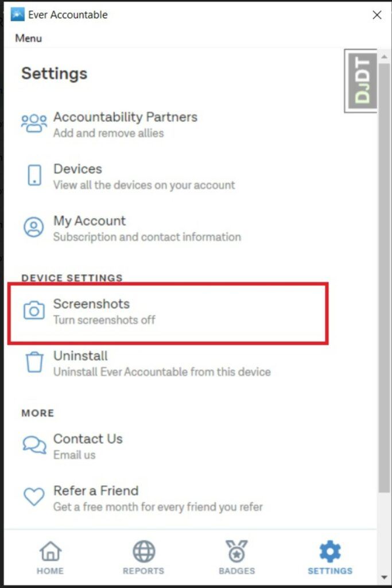Viewport: 392px width, 588px height.
Task: Select the Contact Us chat bubble icon
Action: 34,444
